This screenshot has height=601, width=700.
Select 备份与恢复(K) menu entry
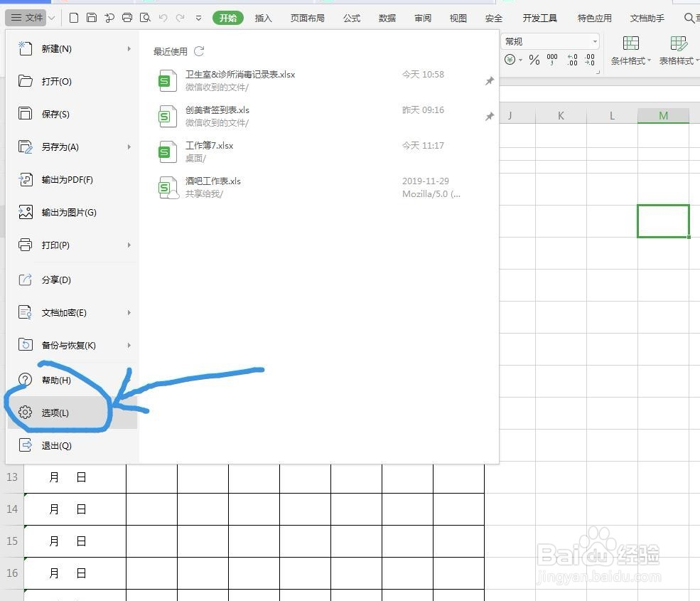pyautogui.click(x=72, y=345)
